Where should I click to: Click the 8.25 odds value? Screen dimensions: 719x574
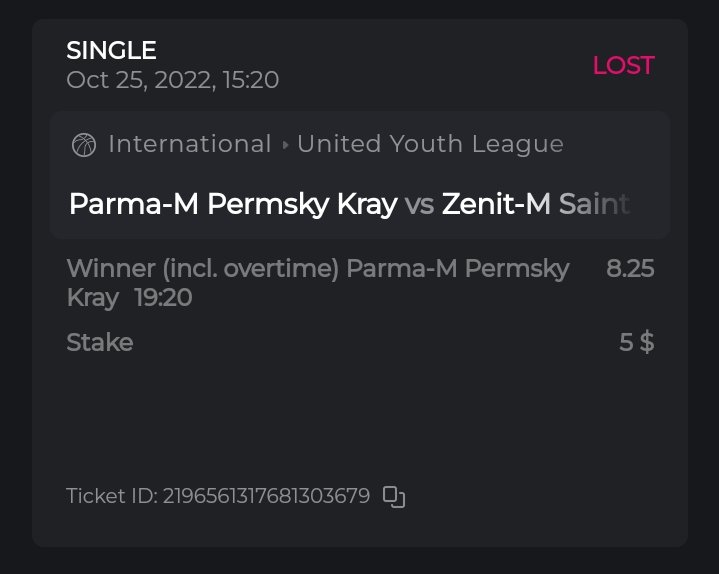[630, 268]
